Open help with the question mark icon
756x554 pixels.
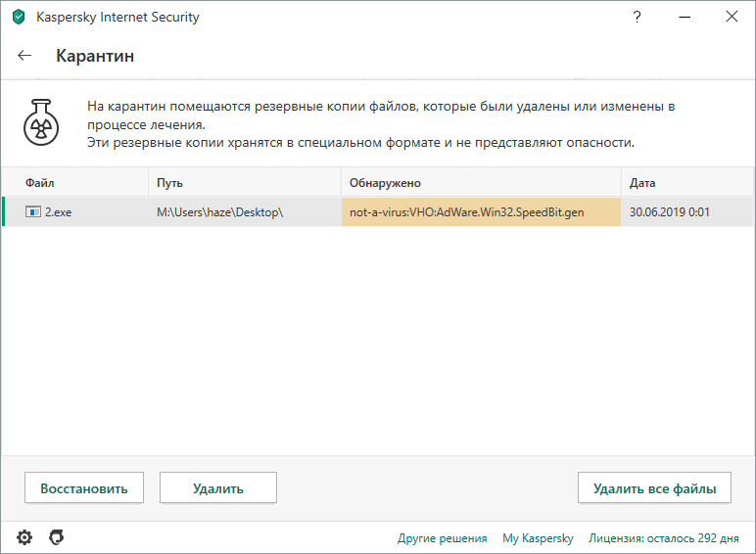coord(638,17)
